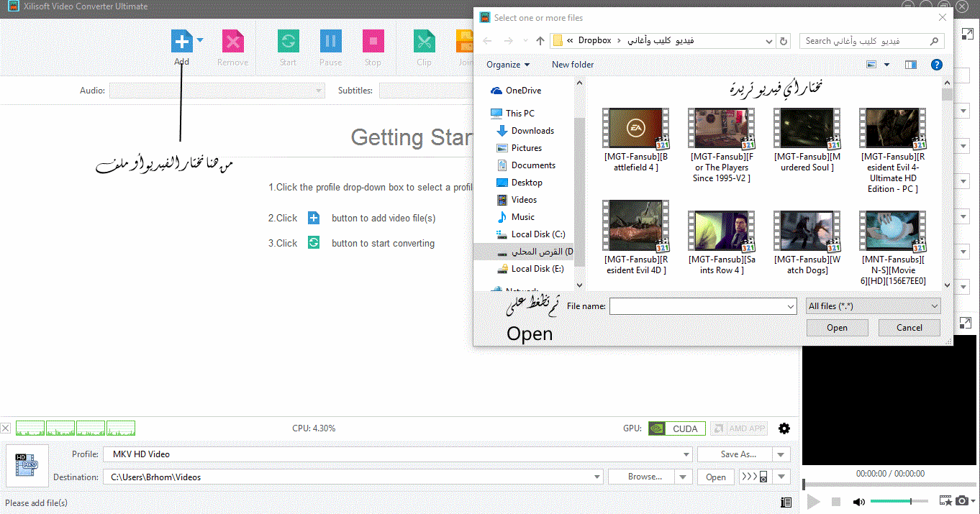The width and height of the screenshot is (980, 514).
Task: Click the Add file icon in toolbar
Action: [x=182, y=42]
